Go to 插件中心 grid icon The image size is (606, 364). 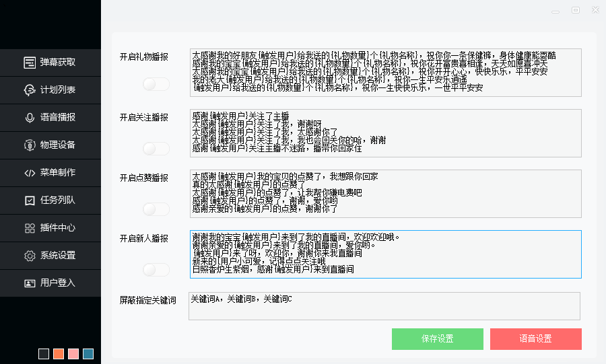pyautogui.click(x=30, y=228)
